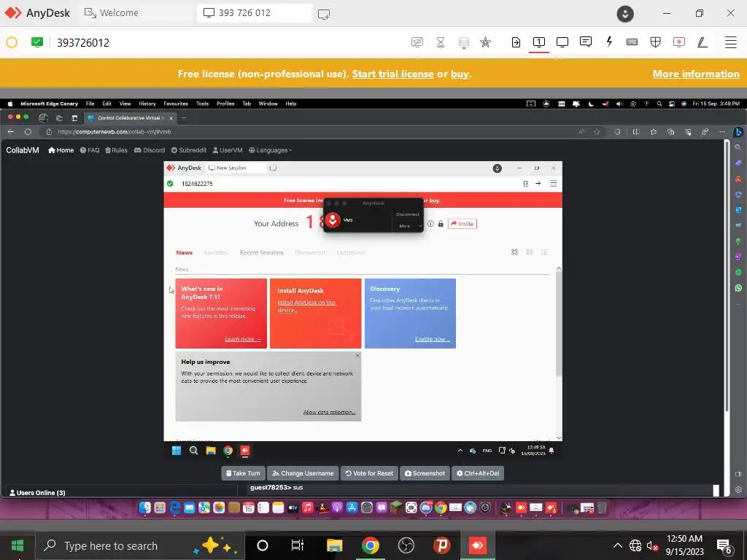Click the Edge refresh button
This screenshot has height=560, width=747.
pyautogui.click(x=28, y=132)
